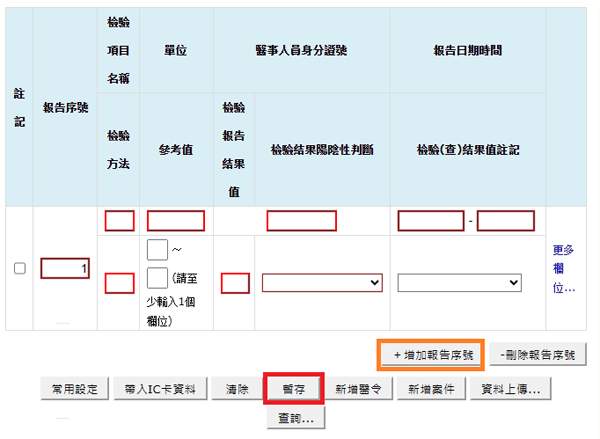Click the 檢驗方法 input box
The height and width of the screenshot is (439, 600).
click(119, 283)
